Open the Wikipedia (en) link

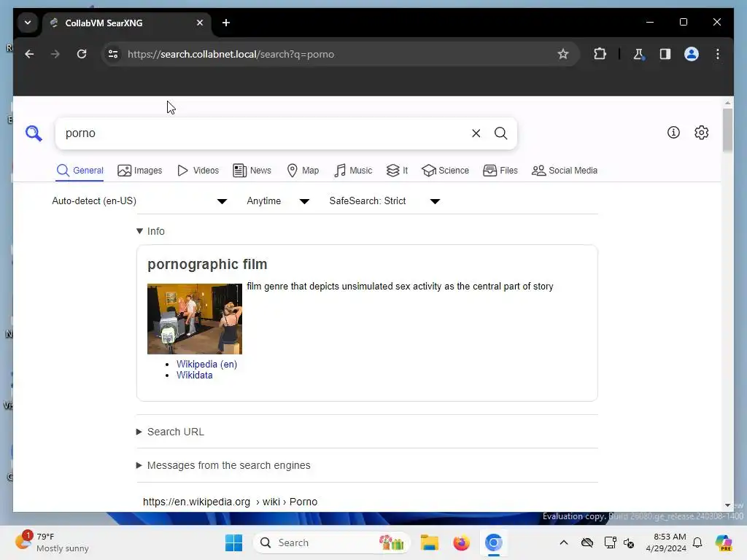pos(206,365)
